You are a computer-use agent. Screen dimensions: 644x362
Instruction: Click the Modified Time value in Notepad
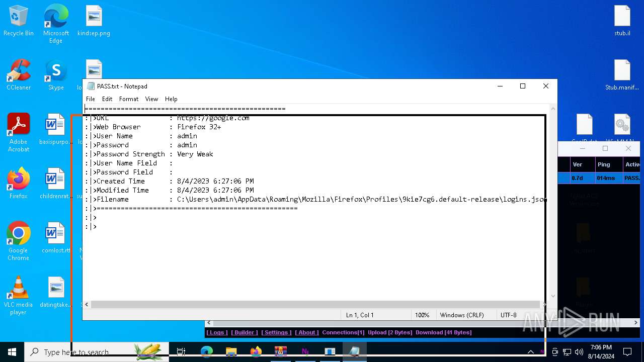[215, 190]
